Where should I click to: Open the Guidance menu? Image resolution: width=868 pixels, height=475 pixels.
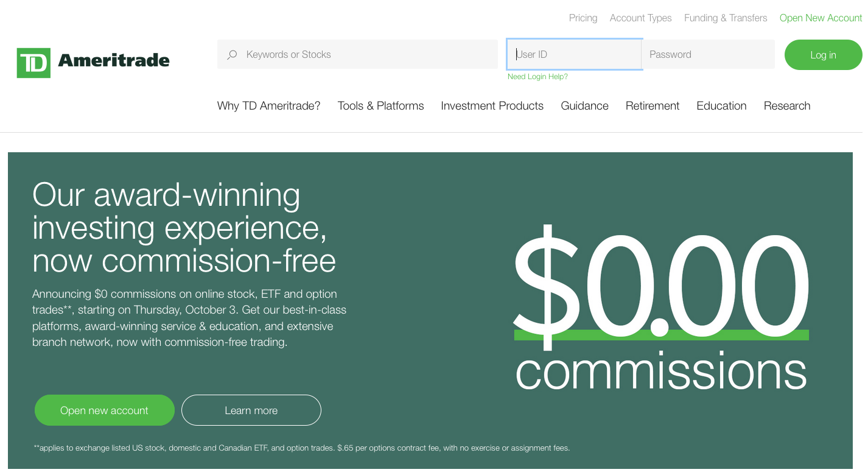coord(584,106)
